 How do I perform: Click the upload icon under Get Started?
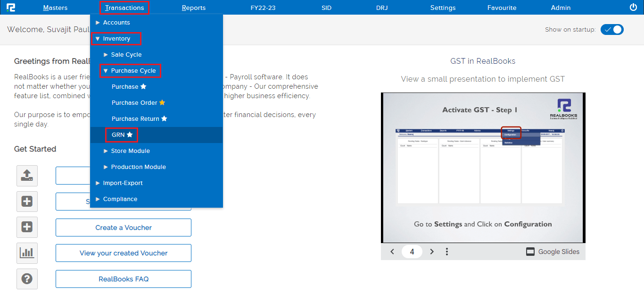(27, 176)
